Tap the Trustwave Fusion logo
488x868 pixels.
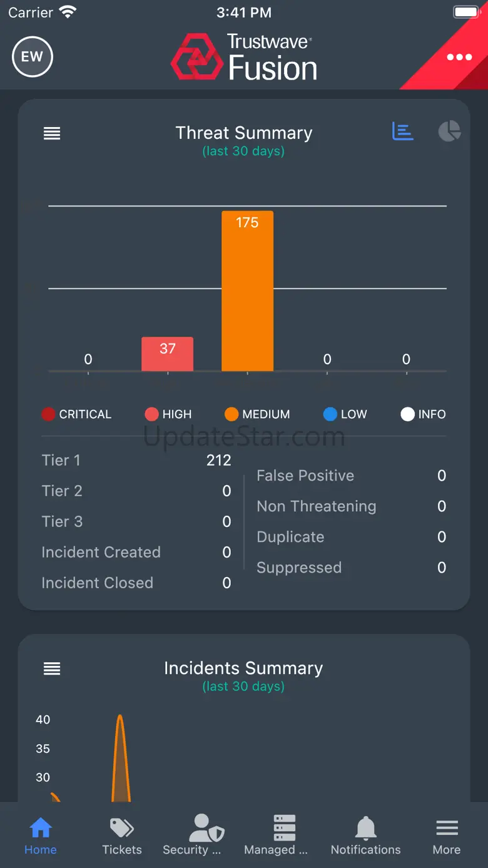[244, 58]
